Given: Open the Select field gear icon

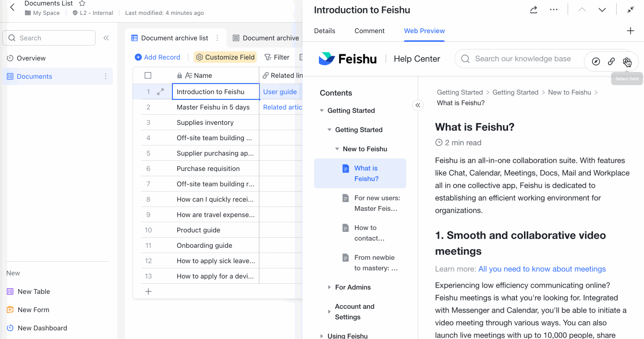Looking at the screenshot, I should click(x=627, y=61).
